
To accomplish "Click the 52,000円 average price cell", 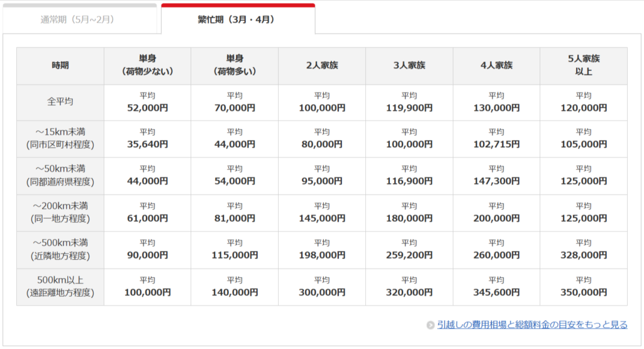I will coord(148,108).
